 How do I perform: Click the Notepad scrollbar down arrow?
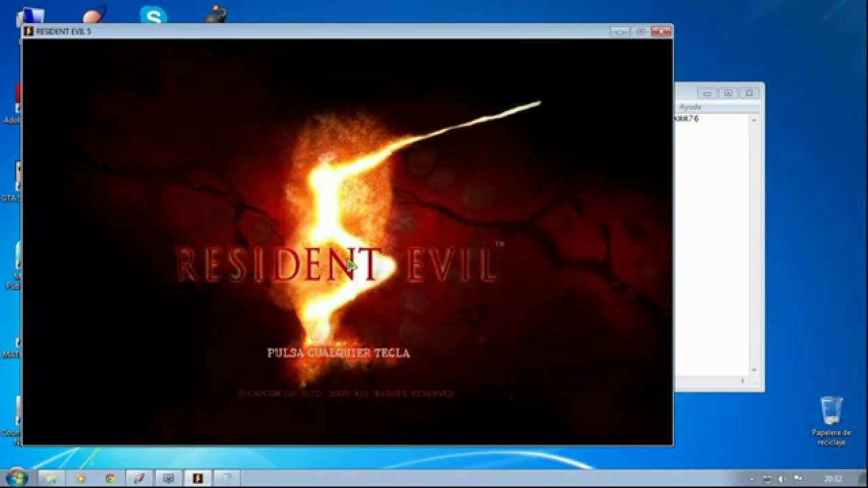pos(753,370)
